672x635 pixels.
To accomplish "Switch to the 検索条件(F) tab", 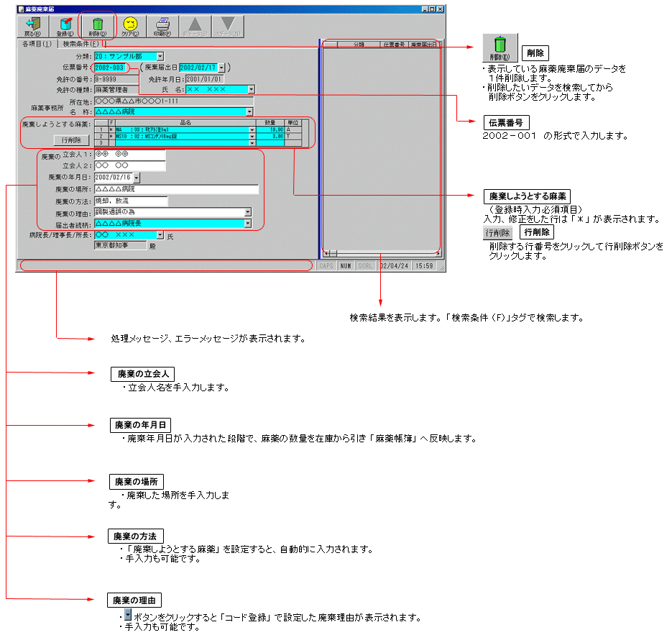I will point(81,44).
